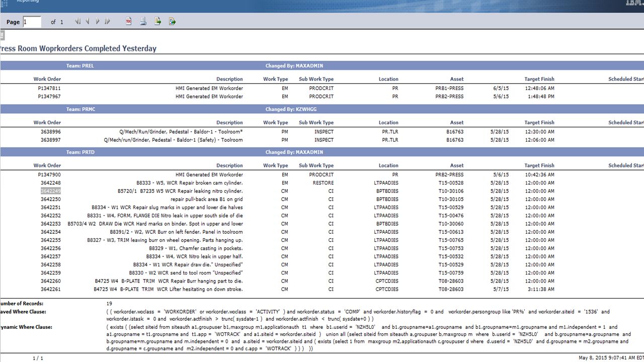Select work order 3642251
The image size is (644, 362).
[x=51, y=207]
